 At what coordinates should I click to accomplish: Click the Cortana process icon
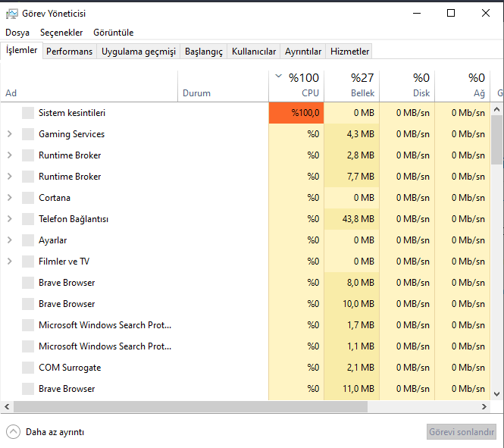click(x=28, y=198)
